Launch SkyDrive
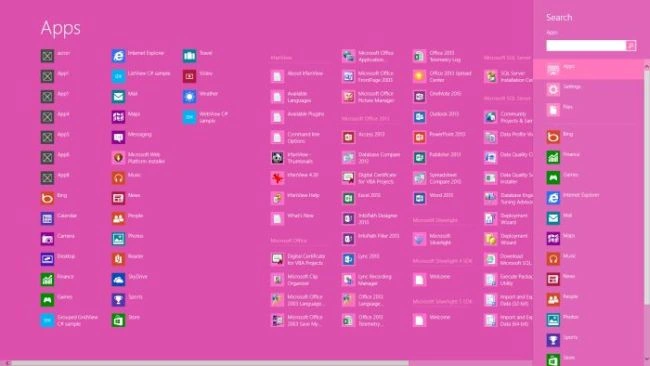The width and height of the screenshot is (650, 366). [129, 279]
